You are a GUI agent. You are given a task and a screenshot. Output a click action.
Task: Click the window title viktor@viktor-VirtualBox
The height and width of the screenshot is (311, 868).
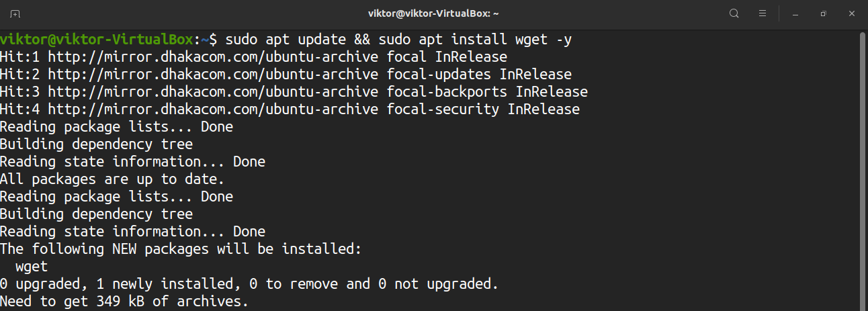433,13
